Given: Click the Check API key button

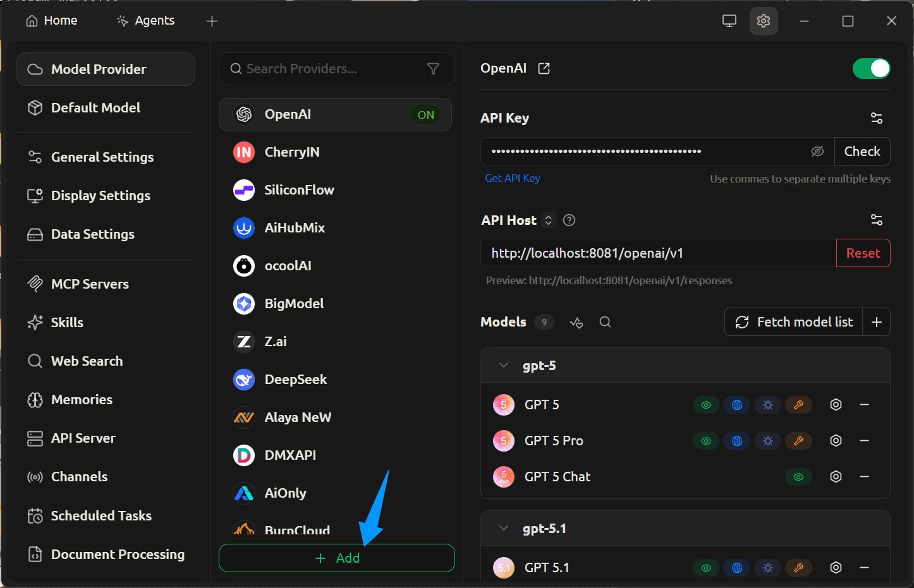Looking at the screenshot, I should click(862, 152).
